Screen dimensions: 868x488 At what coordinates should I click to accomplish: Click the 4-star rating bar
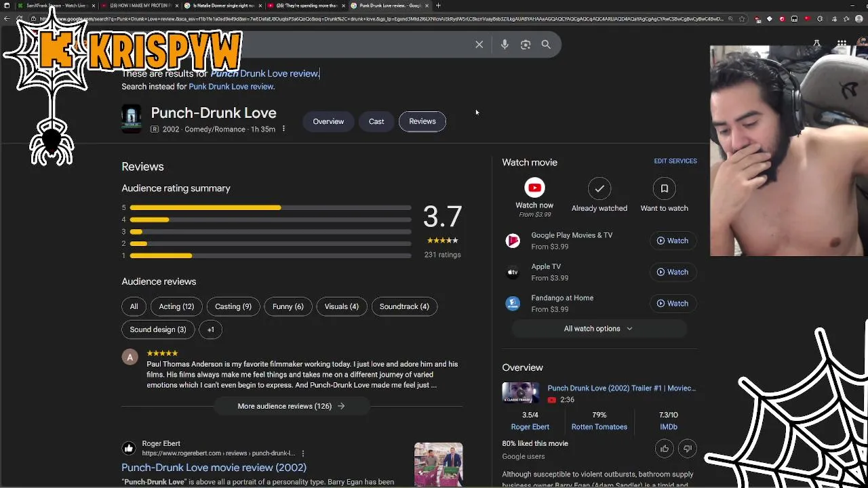click(x=270, y=220)
